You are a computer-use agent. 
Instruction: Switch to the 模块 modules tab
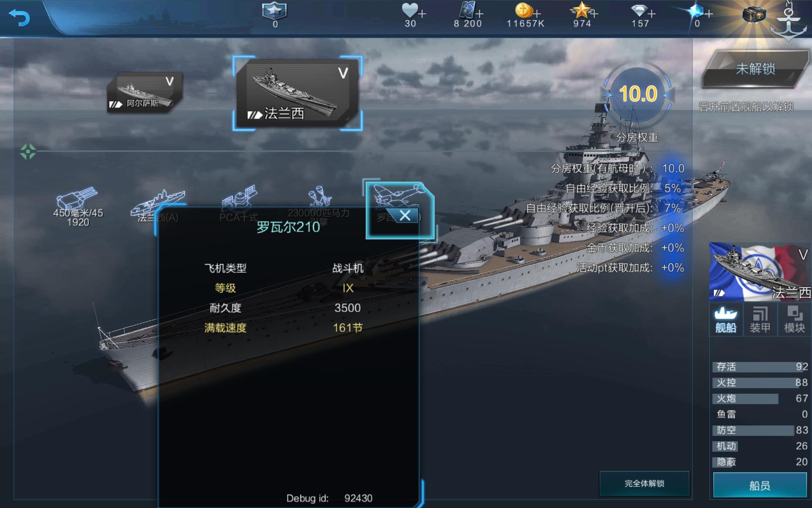(795, 320)
